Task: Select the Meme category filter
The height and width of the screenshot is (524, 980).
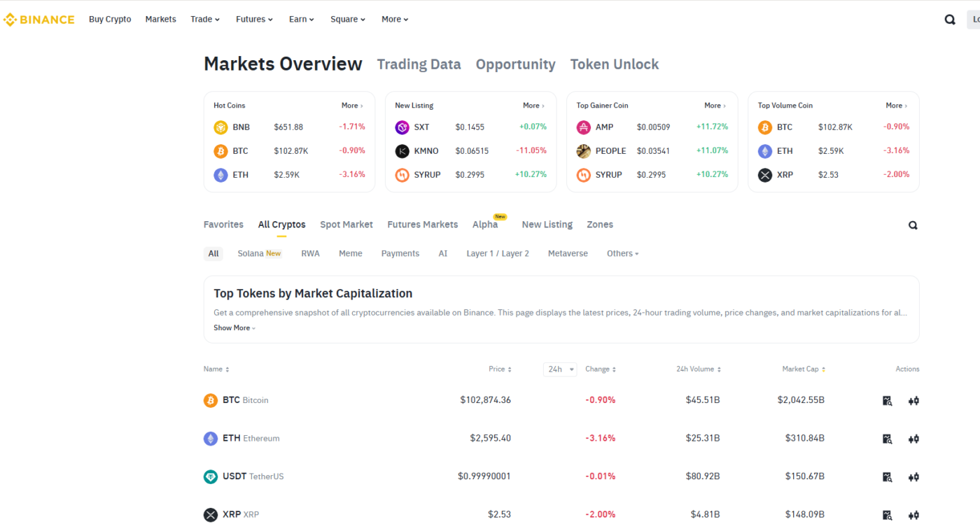Action: (x=351, y=253)
